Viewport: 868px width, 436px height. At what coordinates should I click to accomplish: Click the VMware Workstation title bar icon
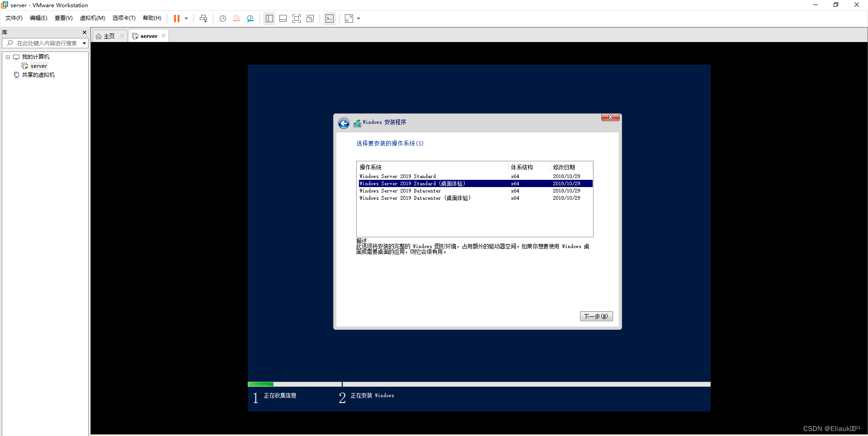point(5,5)
